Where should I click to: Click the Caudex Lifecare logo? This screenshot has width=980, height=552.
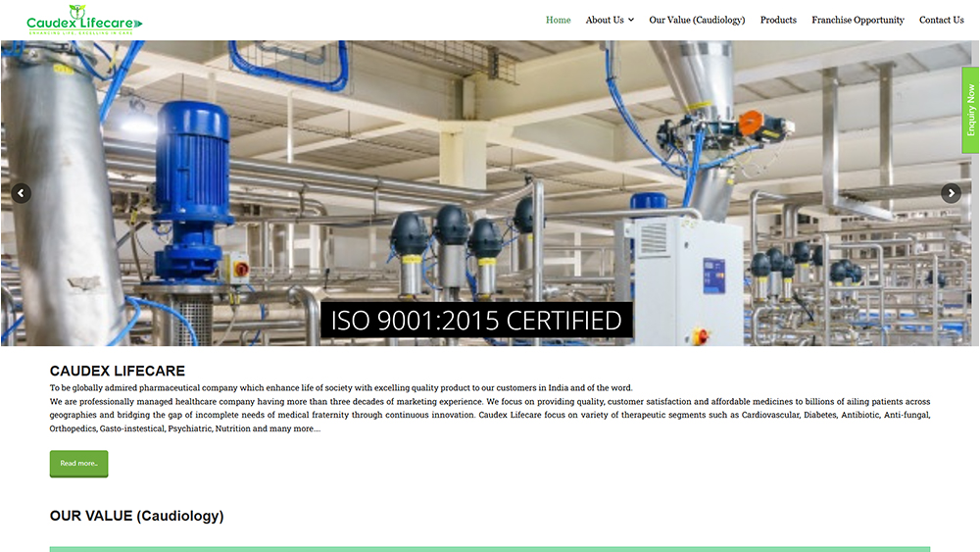[x=84, y=20]
